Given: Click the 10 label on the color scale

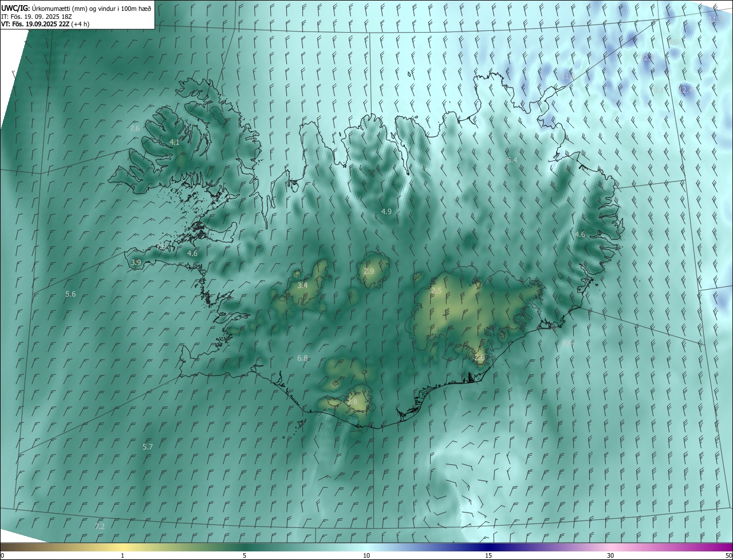Looking at the screenshot, I should 366,555.
